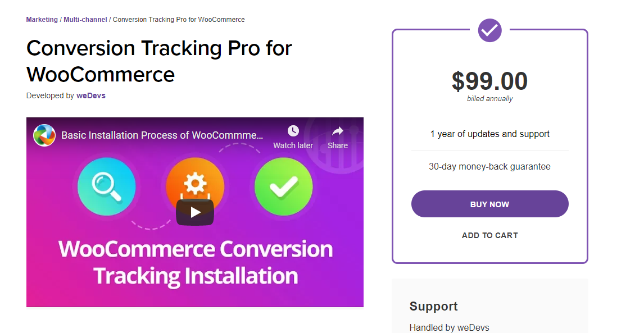644x333 pixels.
Task: Click the 30-day money-back guarantee text
Action: [x=489, y=166]
